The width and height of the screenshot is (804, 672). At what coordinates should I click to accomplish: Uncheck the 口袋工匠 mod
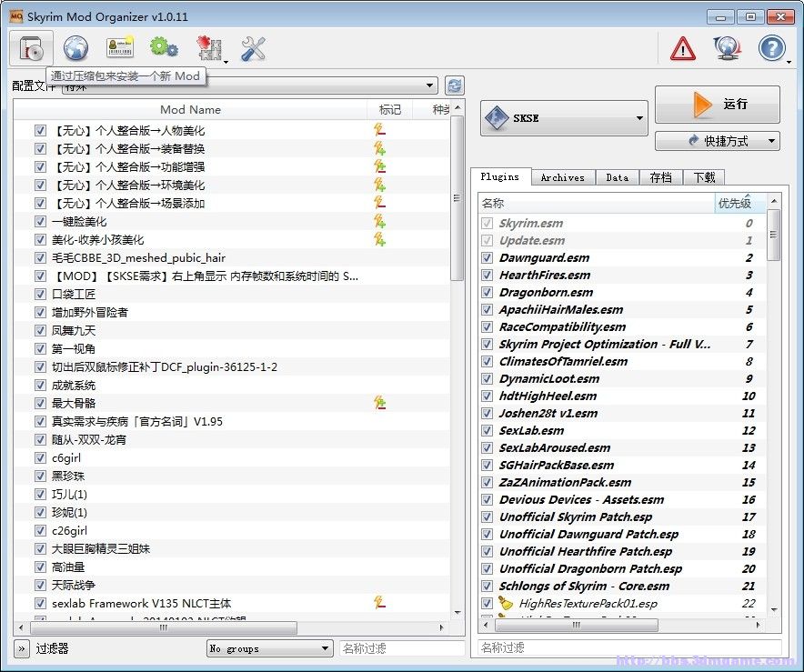coord(40,294)
